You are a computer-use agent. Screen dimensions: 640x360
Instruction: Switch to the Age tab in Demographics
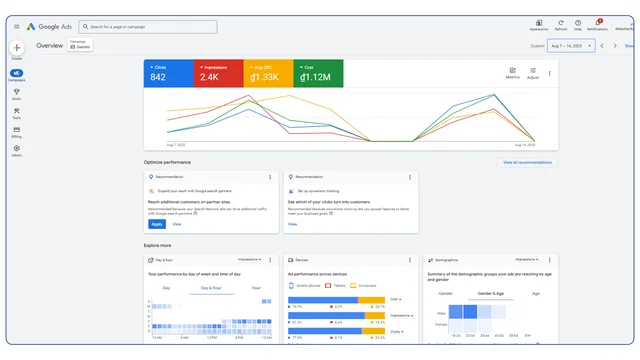536,293
